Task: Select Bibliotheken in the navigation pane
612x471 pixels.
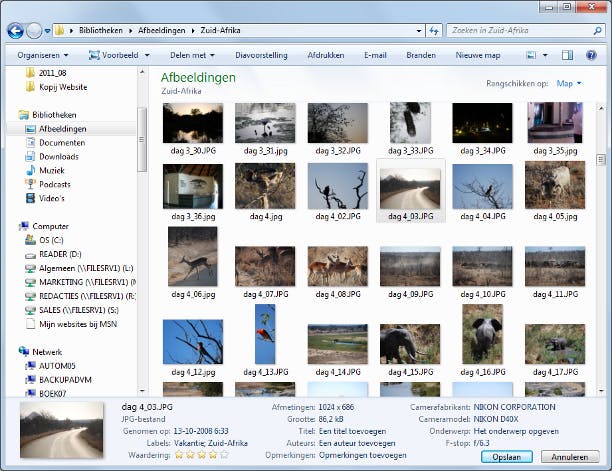Action: coord(54,115)
